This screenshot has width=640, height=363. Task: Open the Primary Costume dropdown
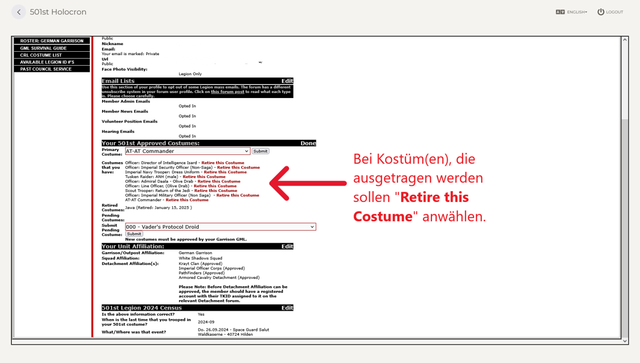click(x=187, y=151)
